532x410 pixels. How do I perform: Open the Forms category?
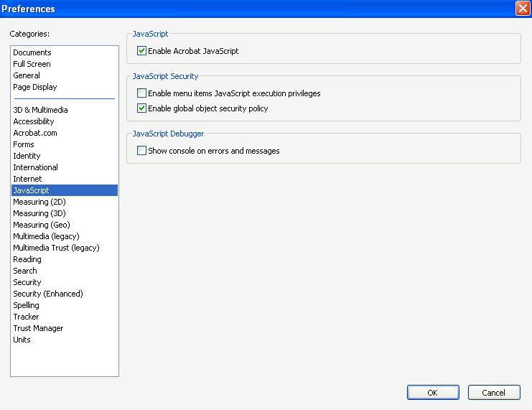[x=24, y=144]
